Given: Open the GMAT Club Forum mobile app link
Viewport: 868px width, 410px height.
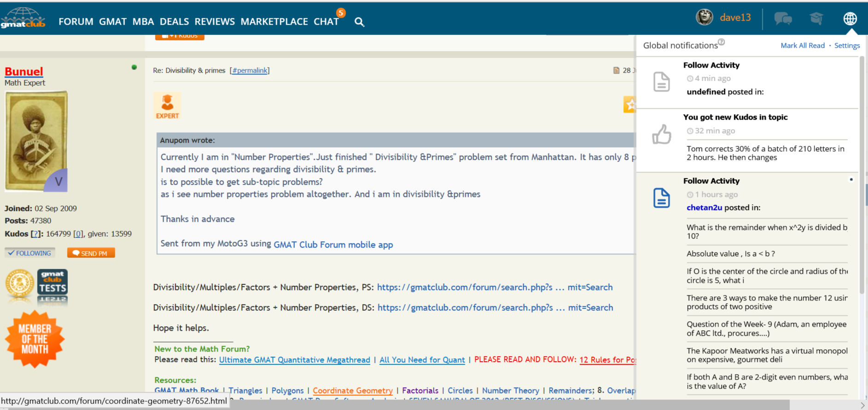Looking at the screenshot, I should (333, 245).
